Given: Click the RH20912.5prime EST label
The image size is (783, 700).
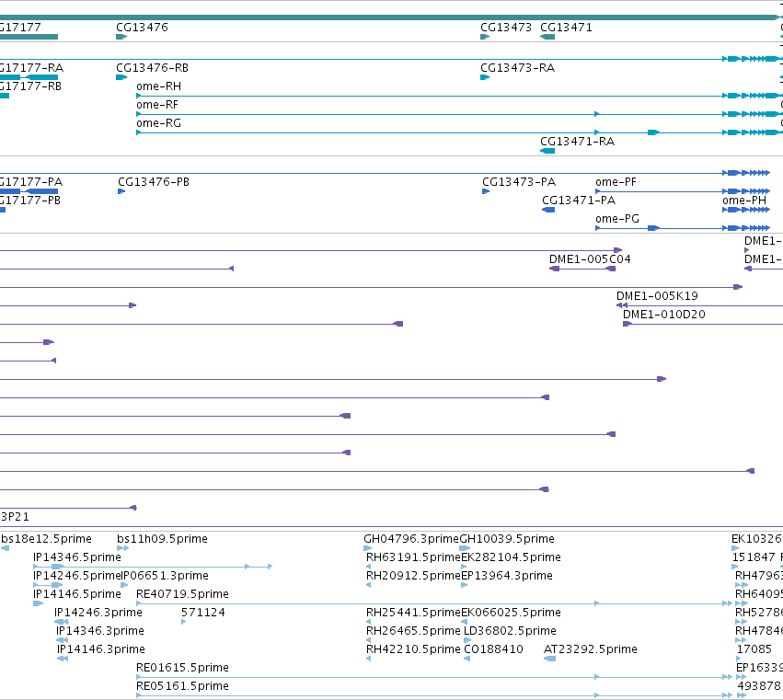Looking at the screenshot, I should (x=413, y=576).
